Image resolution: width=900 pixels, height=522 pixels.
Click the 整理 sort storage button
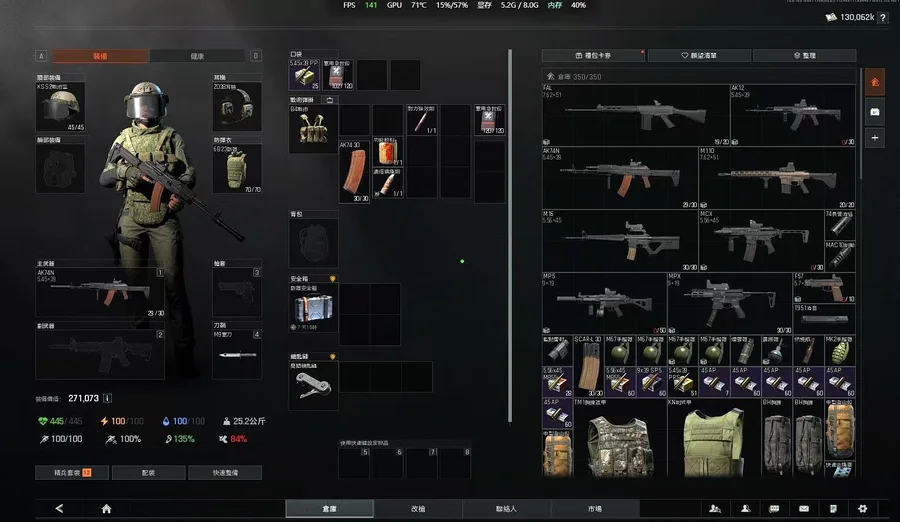[805, 55]
